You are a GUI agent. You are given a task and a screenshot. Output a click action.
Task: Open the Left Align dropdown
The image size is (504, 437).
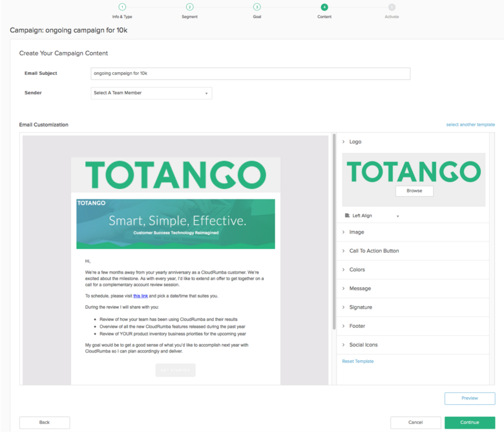(372, 216)
